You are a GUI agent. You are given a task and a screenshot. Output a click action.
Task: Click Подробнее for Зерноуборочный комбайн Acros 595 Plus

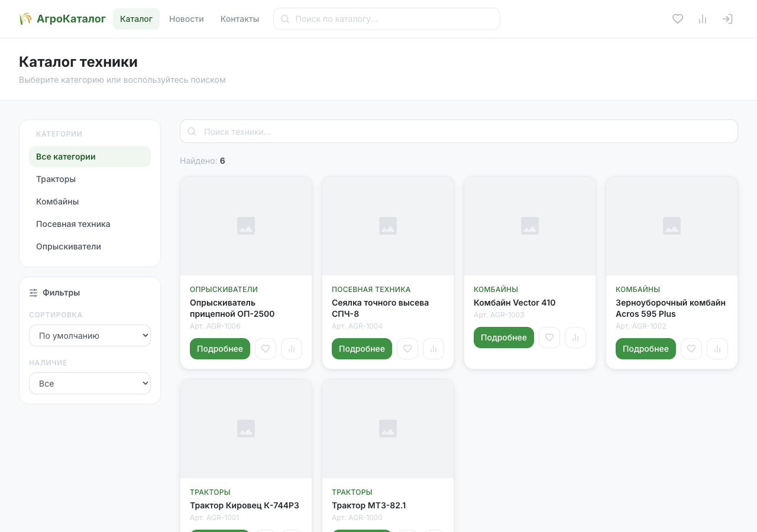(x=646, y=349)
